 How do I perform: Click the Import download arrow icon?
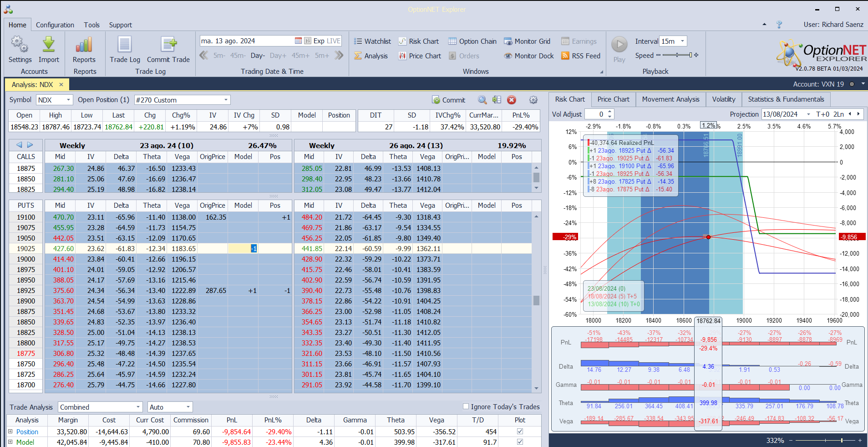[49, 45]
